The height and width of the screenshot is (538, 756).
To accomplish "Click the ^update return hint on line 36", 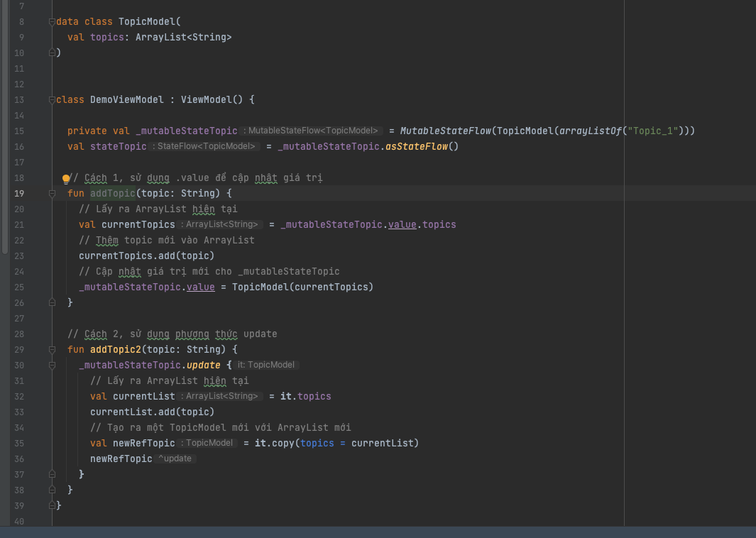I will click(175, 459).
